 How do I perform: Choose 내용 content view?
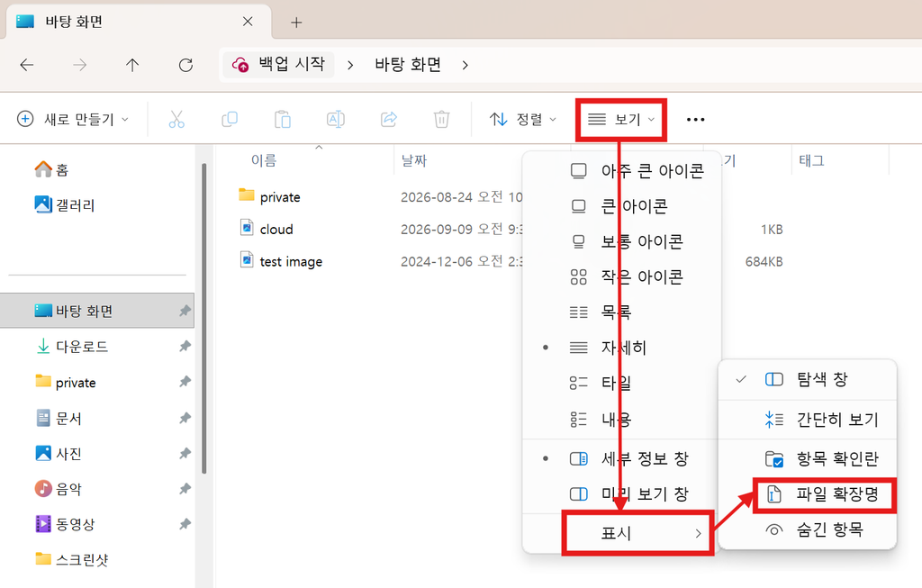pos(621,420)
